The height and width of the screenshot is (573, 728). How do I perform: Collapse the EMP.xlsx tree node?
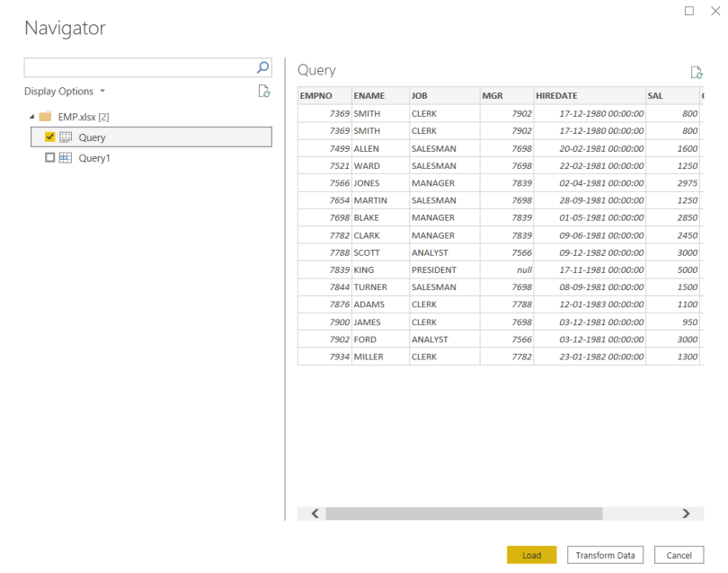[x=31, y=117]
